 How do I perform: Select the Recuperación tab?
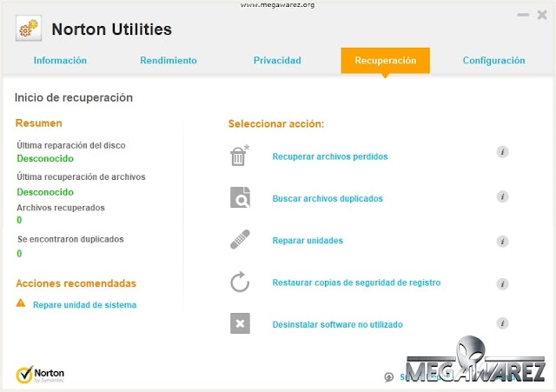tap(386, 60)
